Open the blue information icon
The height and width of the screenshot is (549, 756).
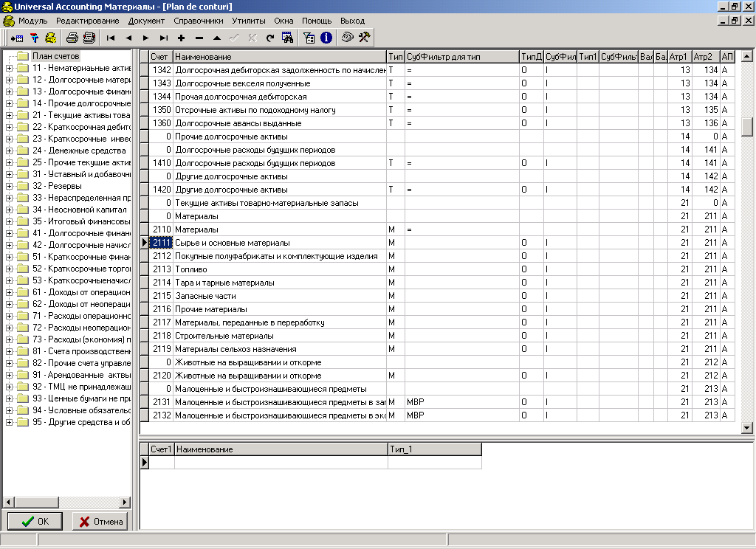click(x=326, y=38)
